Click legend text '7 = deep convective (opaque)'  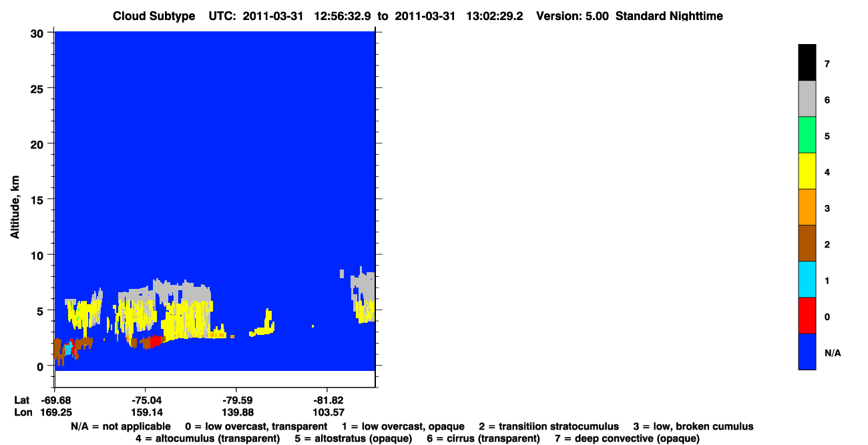tap(627, 438)
